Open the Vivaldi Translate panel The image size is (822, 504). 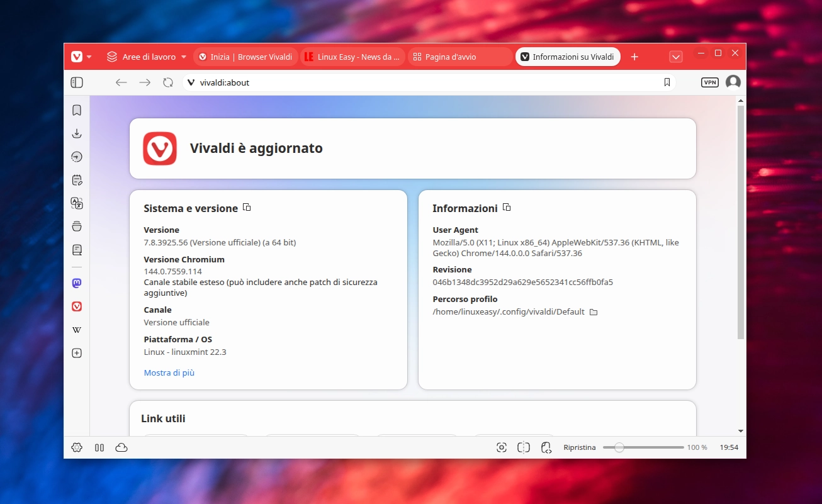[x=76, y=203]
